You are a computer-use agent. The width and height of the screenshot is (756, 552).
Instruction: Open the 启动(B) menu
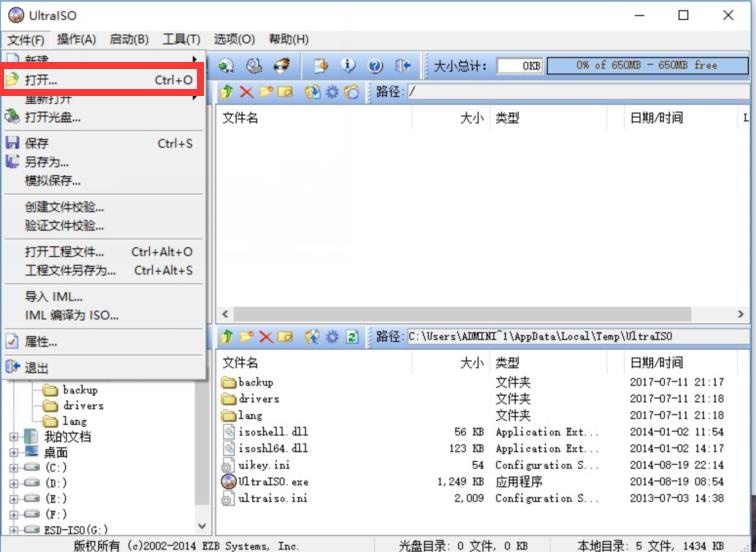[129, 39]
